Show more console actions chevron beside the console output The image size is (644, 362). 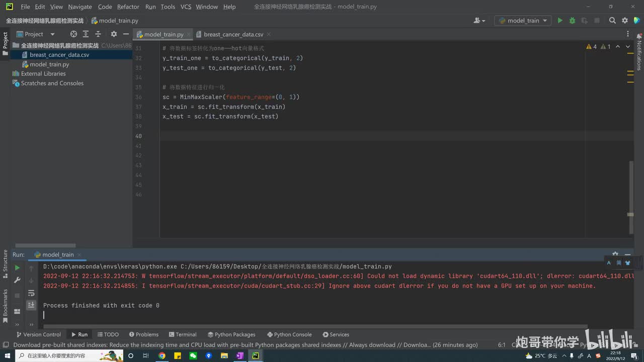click(x=31, y=324)
